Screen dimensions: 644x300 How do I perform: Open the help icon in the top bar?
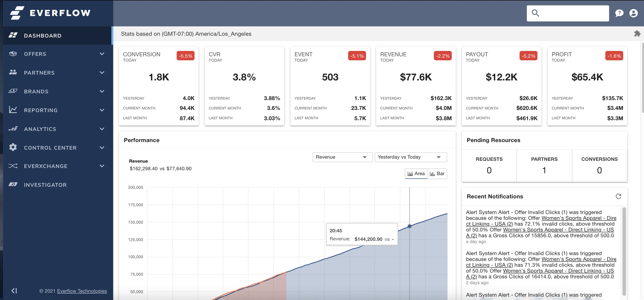pyautogui.click(x=619, y=13)
